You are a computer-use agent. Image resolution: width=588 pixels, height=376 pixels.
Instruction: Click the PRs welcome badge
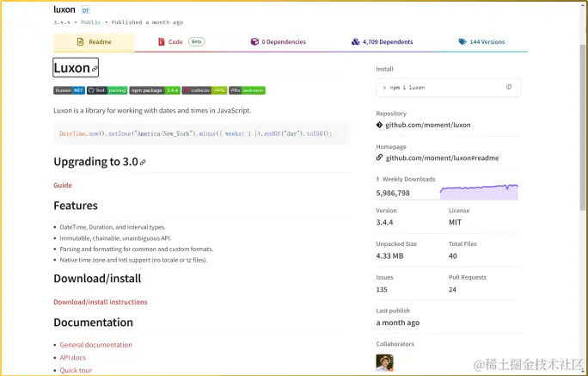tap(247, 90)
